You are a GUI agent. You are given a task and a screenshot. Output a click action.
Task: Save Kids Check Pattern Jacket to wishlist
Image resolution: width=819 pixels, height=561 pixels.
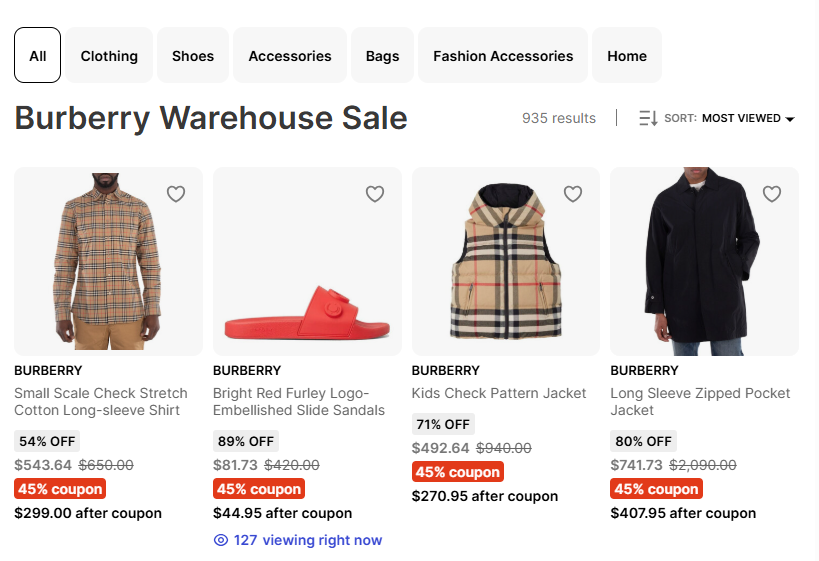coord(573,194)
